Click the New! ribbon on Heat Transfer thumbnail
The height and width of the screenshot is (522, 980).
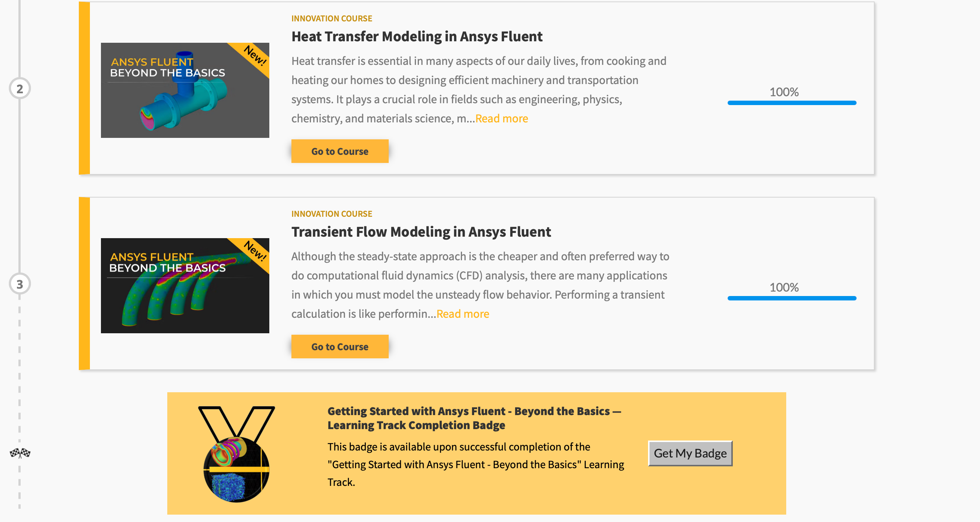click(x=253, y=56)
